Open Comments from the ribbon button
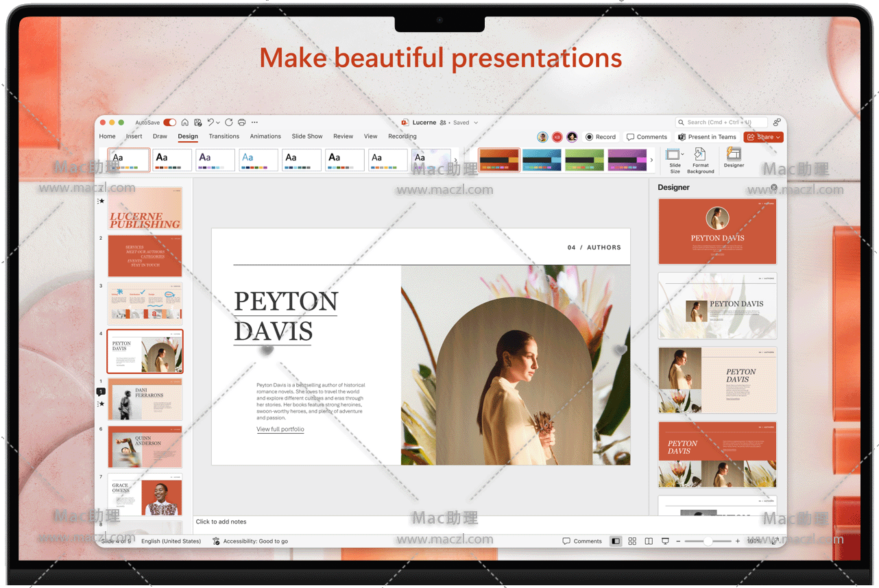 pyautogui.click(x=647, y=137)
